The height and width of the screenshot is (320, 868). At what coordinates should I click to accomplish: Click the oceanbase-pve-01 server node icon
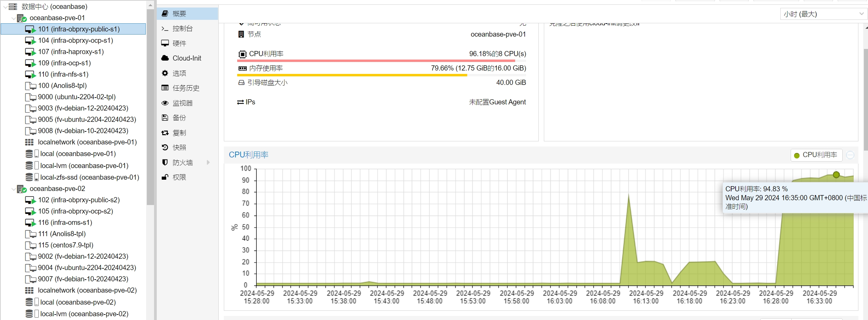pyautogui.click(x=22, y=18)
